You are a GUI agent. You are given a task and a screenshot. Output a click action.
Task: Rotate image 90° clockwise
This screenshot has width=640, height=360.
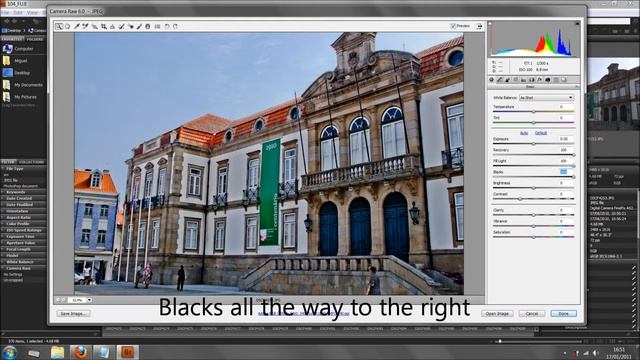click(x=176, y=27)
